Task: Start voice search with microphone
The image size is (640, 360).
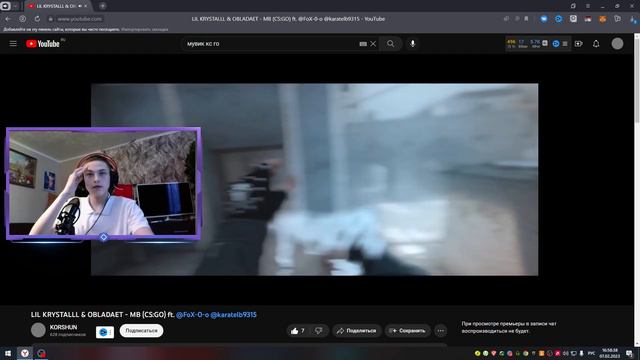Action: pos(413,44)
